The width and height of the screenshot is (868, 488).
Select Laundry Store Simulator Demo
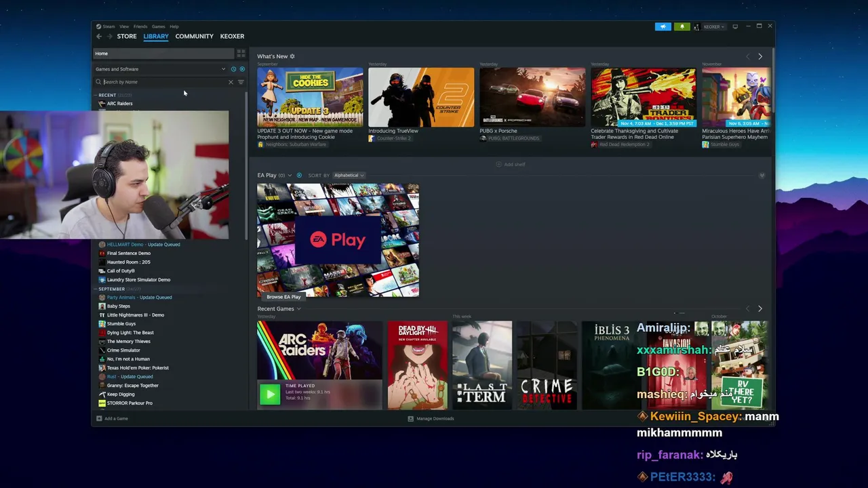point(134,280)
